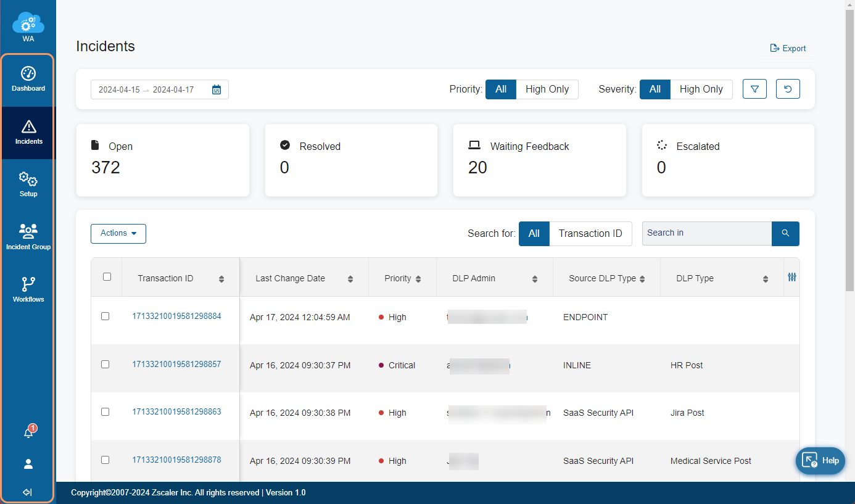
Task: Sort by Last Change Date column
Action: pyautogui.click(x=350, y=279)
